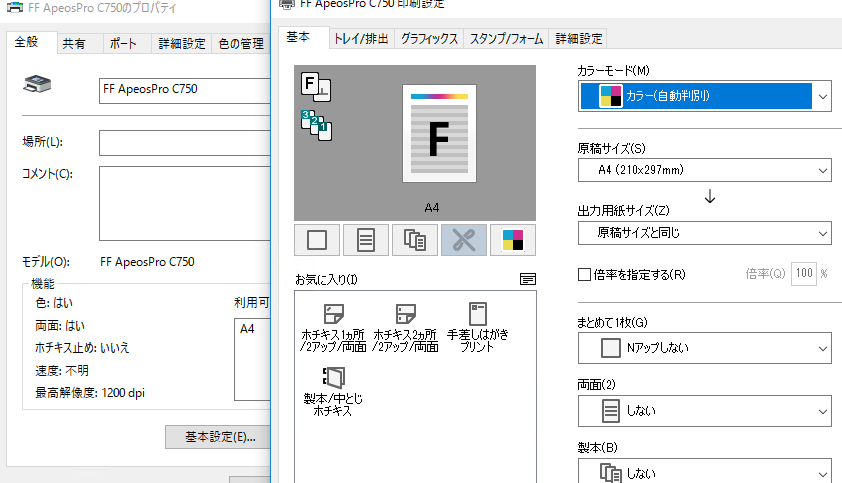Click the printer icon in properties window
The width and height of the screenshot is (842, 483).
pos(37,84)
